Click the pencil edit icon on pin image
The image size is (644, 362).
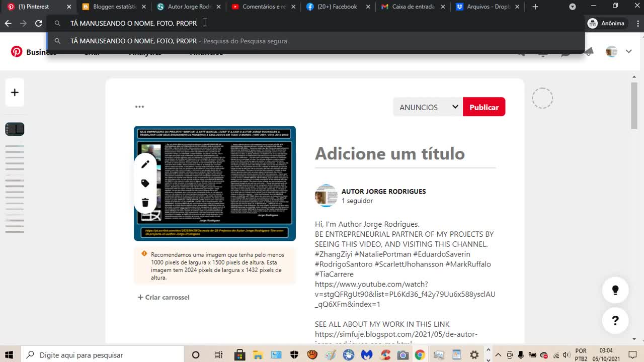tap(145, 164)
